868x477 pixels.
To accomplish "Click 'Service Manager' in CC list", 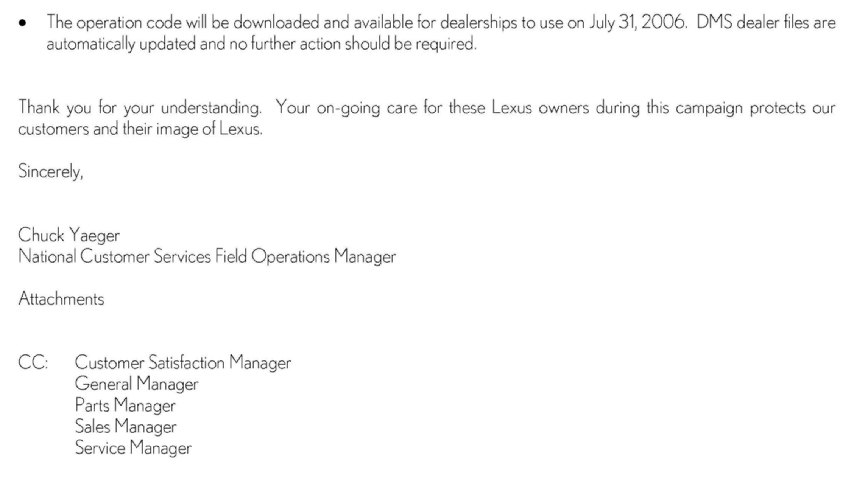I will pyautogui.click(x=133, y=448).
